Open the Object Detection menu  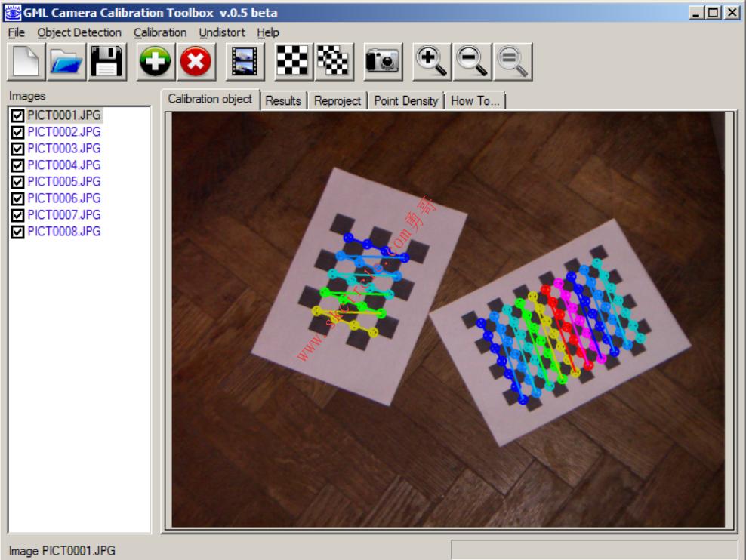(79, 32)
